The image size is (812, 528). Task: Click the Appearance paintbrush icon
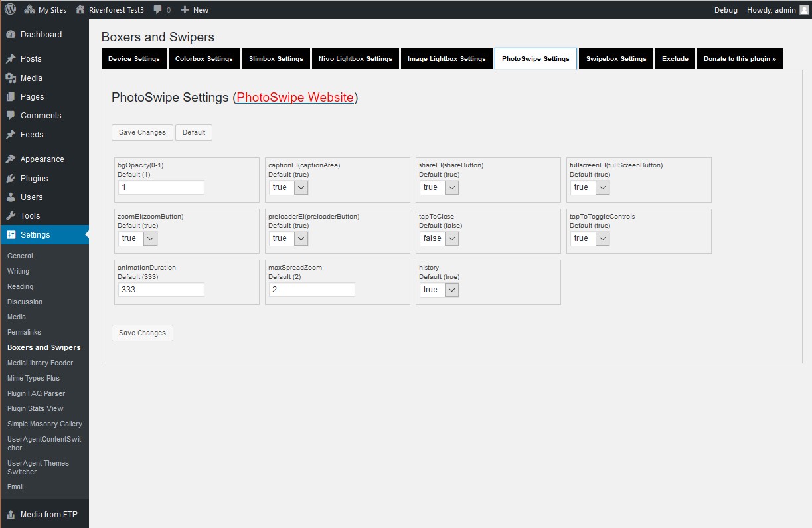11,159
